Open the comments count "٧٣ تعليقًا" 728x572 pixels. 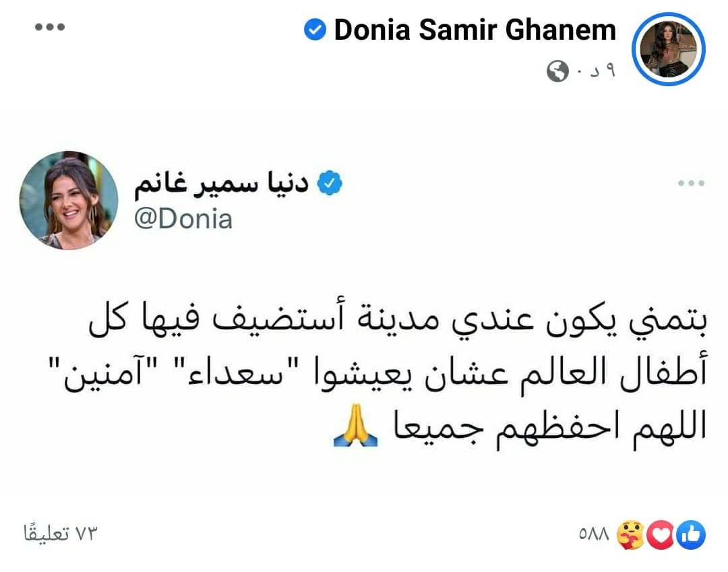point(61,534)
